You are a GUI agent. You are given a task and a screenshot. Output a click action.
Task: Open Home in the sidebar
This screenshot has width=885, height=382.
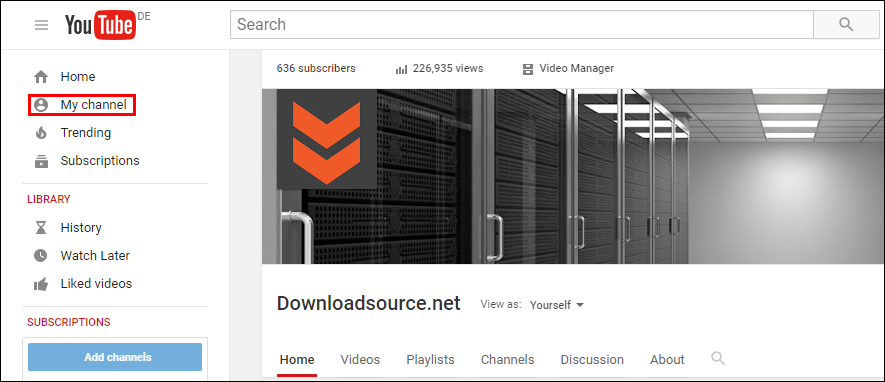tap(78, 77)
